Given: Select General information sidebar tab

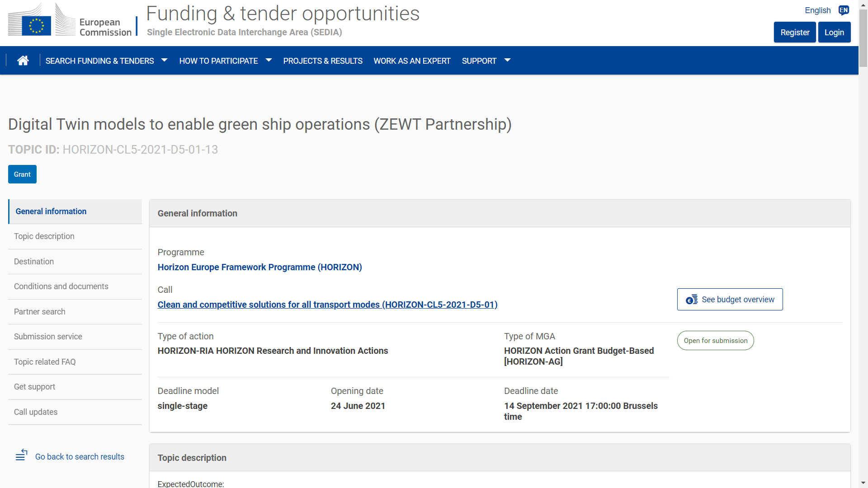Looking at the screenshot, I should (75, 211).
